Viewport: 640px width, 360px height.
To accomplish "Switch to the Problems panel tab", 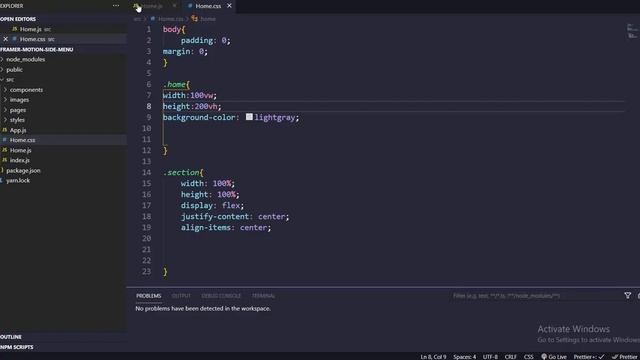I will (x=149, y=296).
